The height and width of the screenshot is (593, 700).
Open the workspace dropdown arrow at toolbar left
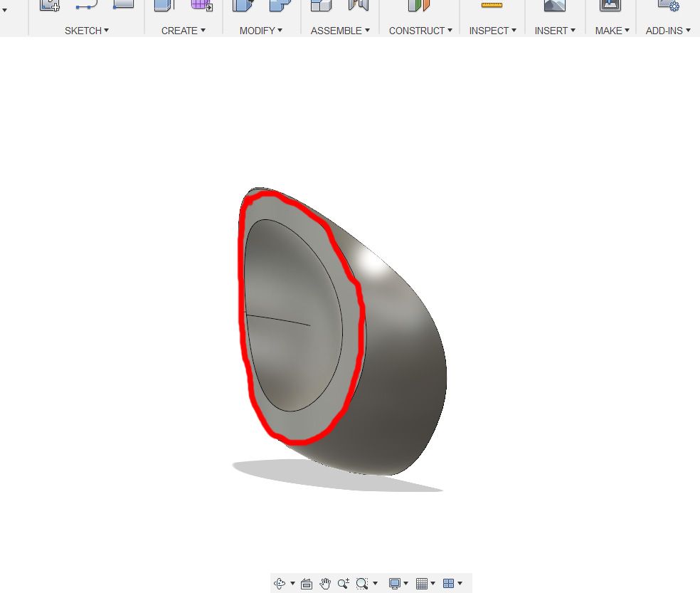4,10
